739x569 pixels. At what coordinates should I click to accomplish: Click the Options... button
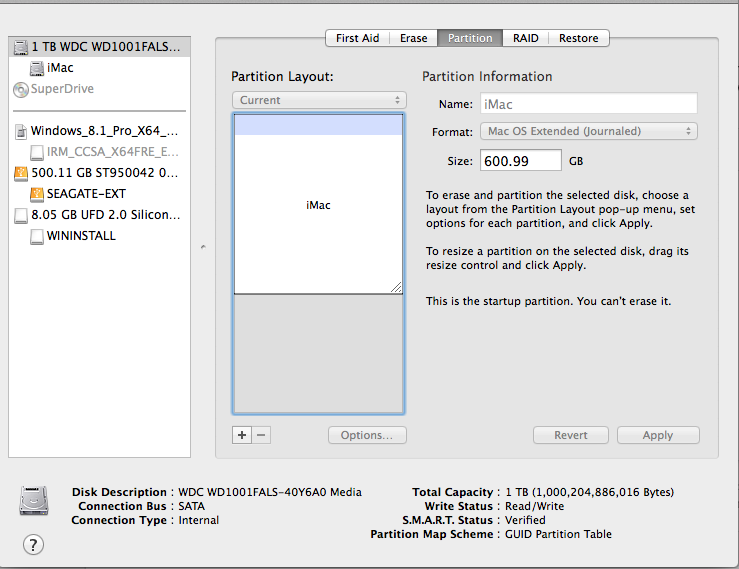[367, 435]
